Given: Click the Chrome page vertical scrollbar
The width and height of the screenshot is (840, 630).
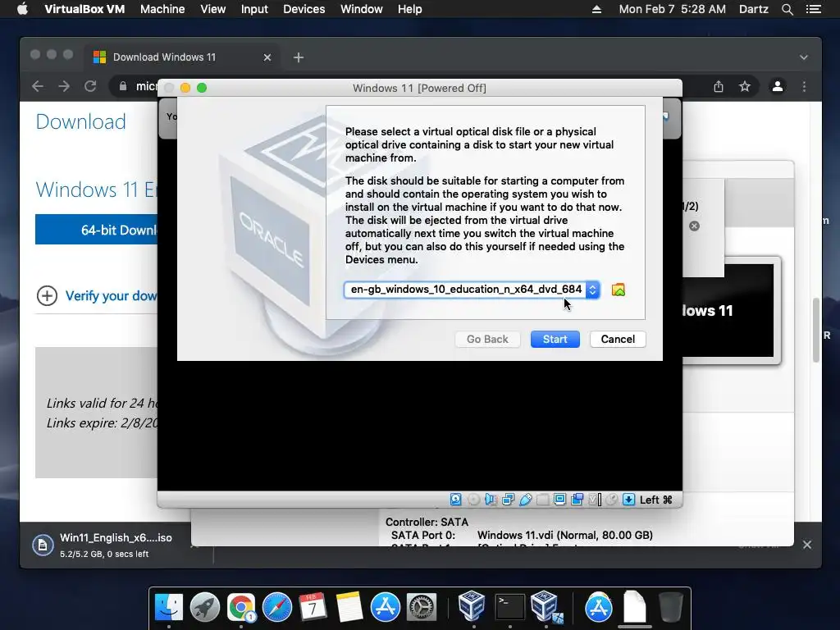Looking at the screenshot, I should coord(816,330).
